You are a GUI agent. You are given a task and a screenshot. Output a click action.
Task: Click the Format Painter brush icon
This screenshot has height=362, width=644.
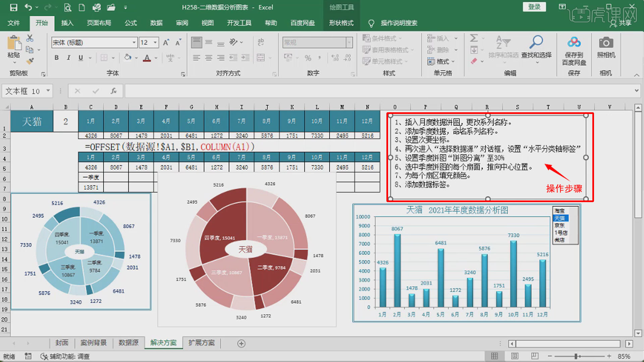click(x=30, y=60)
